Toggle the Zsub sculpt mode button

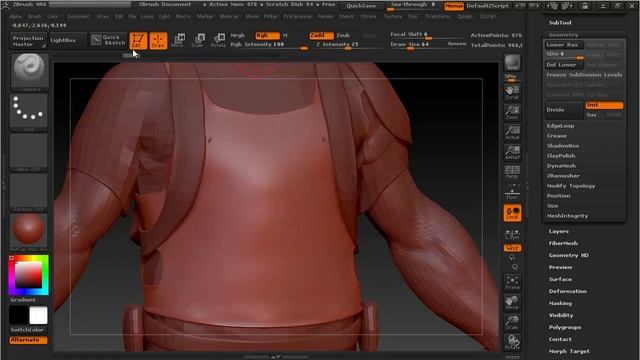pos(343,36)
